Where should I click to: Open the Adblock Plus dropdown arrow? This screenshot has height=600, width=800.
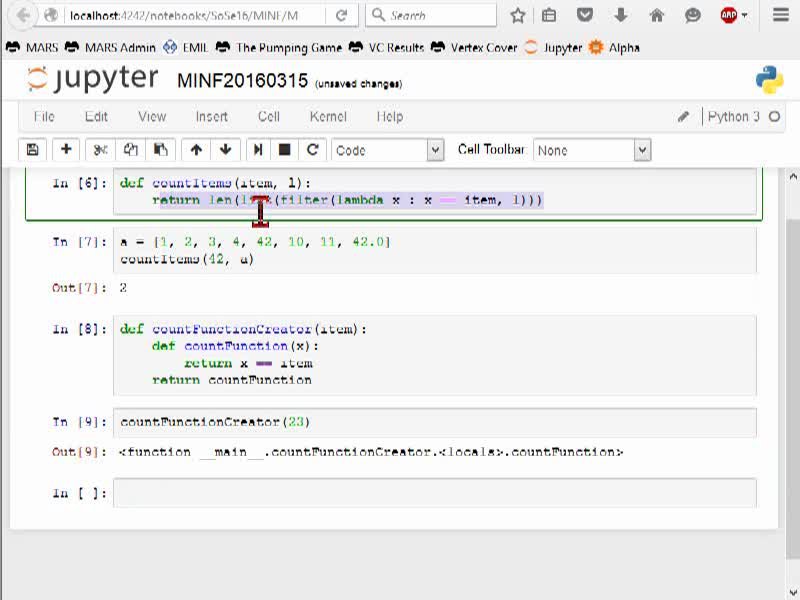745,16
